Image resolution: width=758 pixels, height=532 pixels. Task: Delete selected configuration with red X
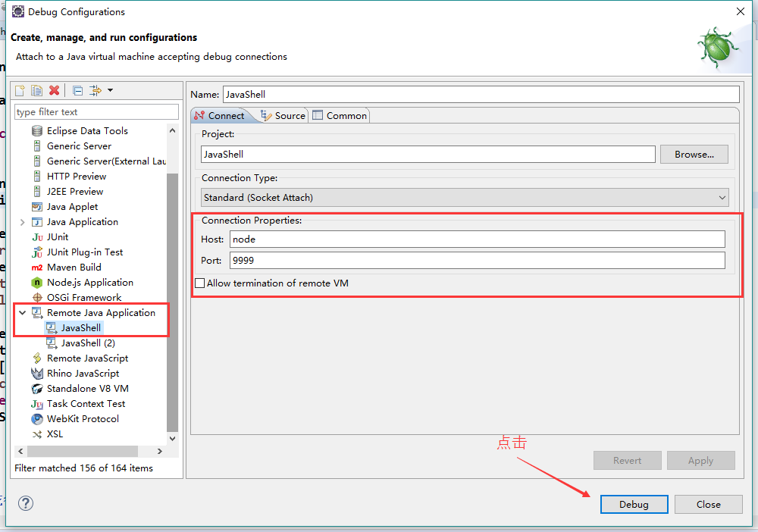[54, 91]
